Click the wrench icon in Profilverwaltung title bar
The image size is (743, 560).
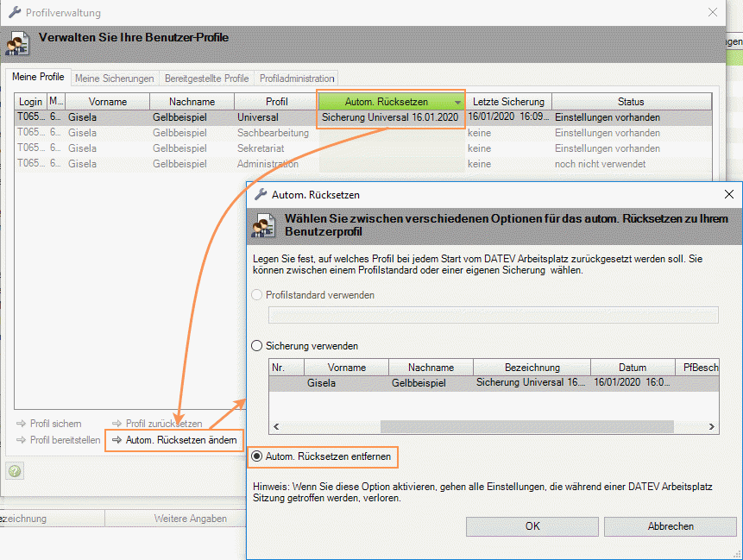[14, 13]
